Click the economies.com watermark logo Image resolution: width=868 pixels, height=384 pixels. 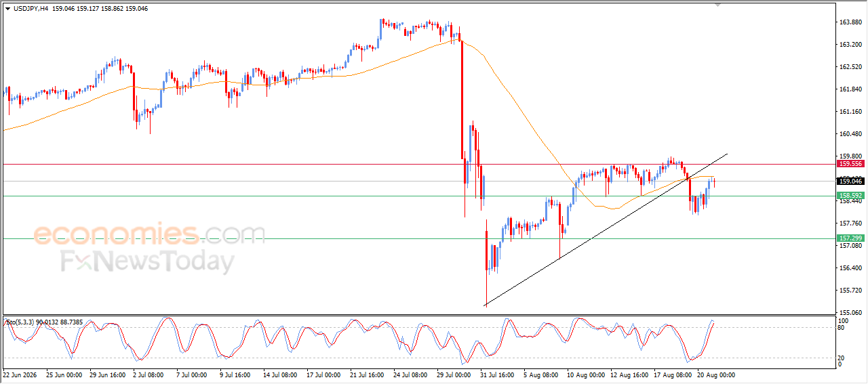click(x=150, y=234)
